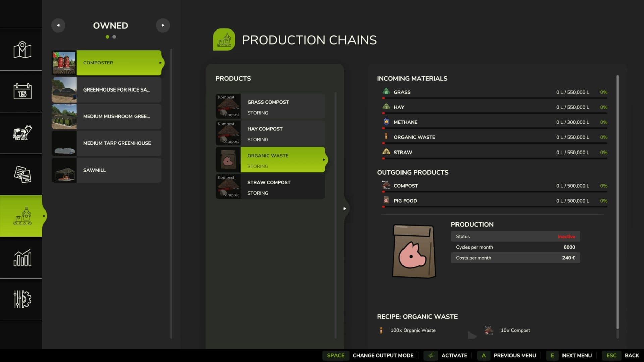Viewport: 644px width, 362px height.
Task: Switch to next Owned page arrow
Action: point(163,25)
